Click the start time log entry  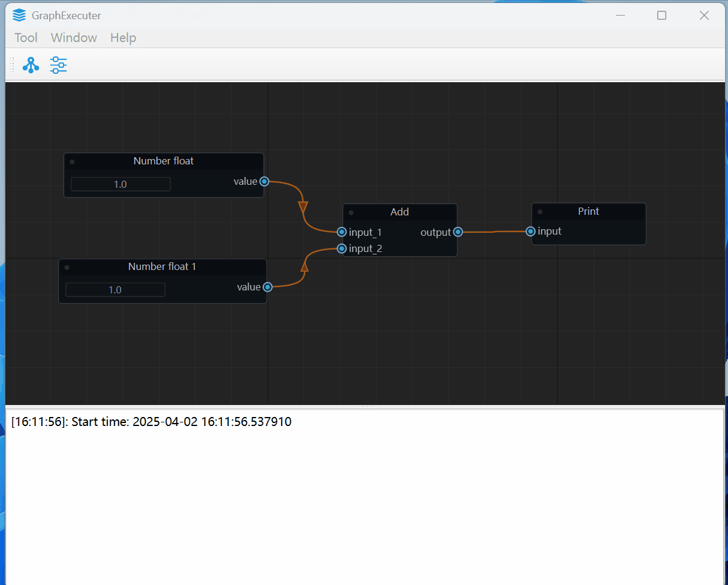click(x=151, y=421)
